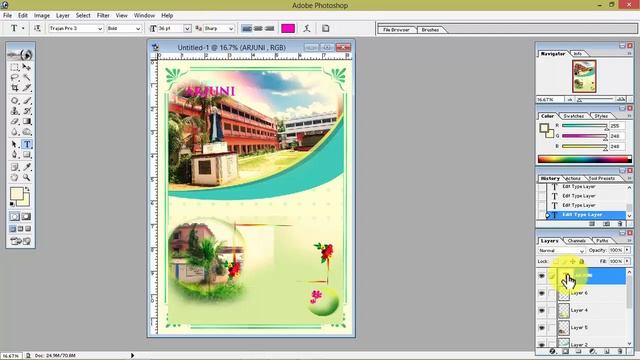Viewport: 640px width, 360px height.
Task: Select the Dodge tool
Action: (x=27, y=132)
